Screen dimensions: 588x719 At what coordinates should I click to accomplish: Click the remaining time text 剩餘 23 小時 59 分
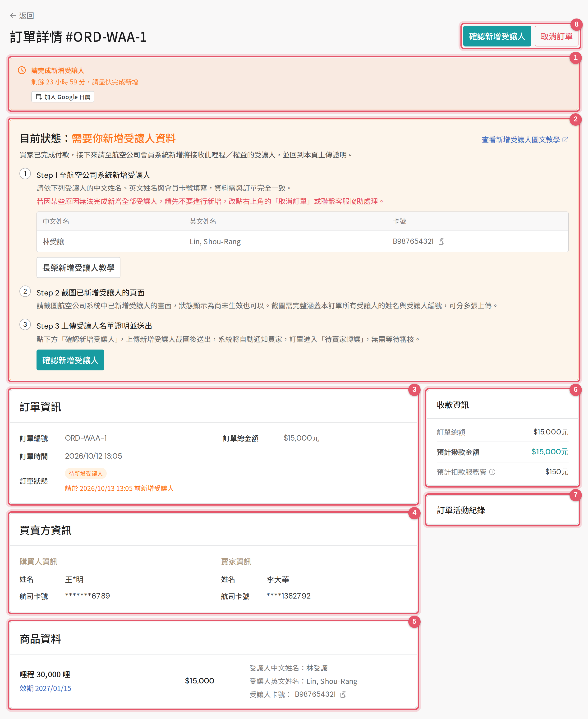pos(58,82)
